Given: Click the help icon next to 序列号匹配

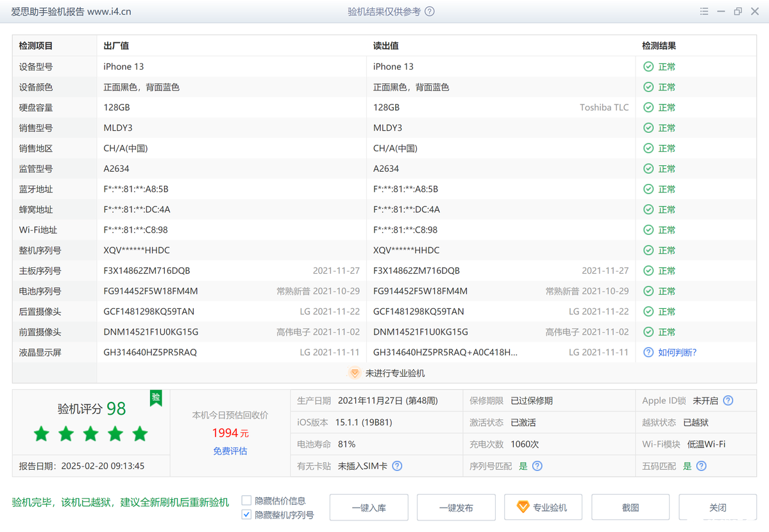Looking at the screenshot, I should click(537, 466).
